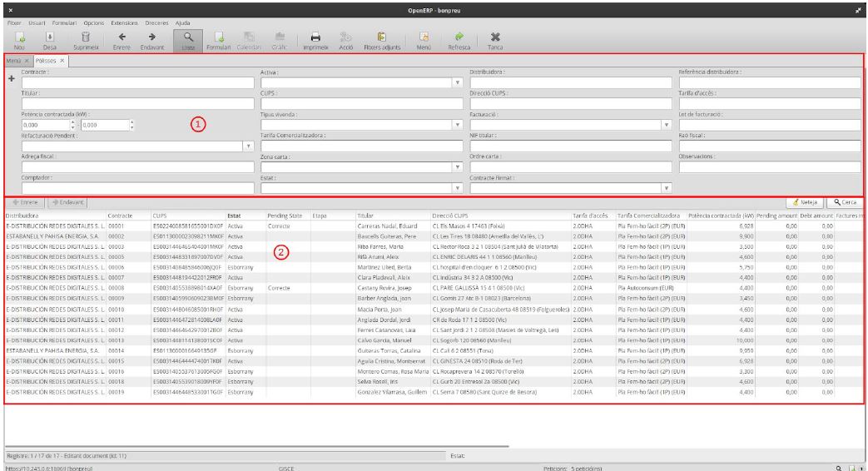
Task: Print using the Imprimeix toolbar icon
Action: pyautogui.click(x=316, y=38)
